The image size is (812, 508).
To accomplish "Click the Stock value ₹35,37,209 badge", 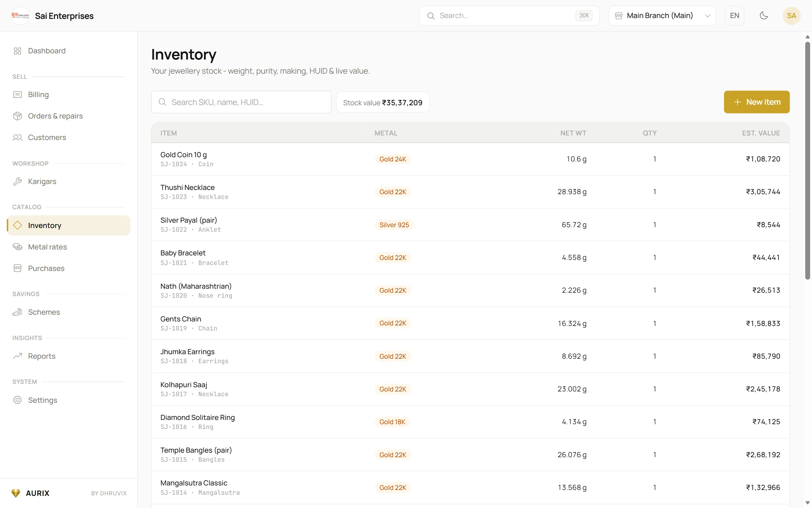I will pos(383,102).
